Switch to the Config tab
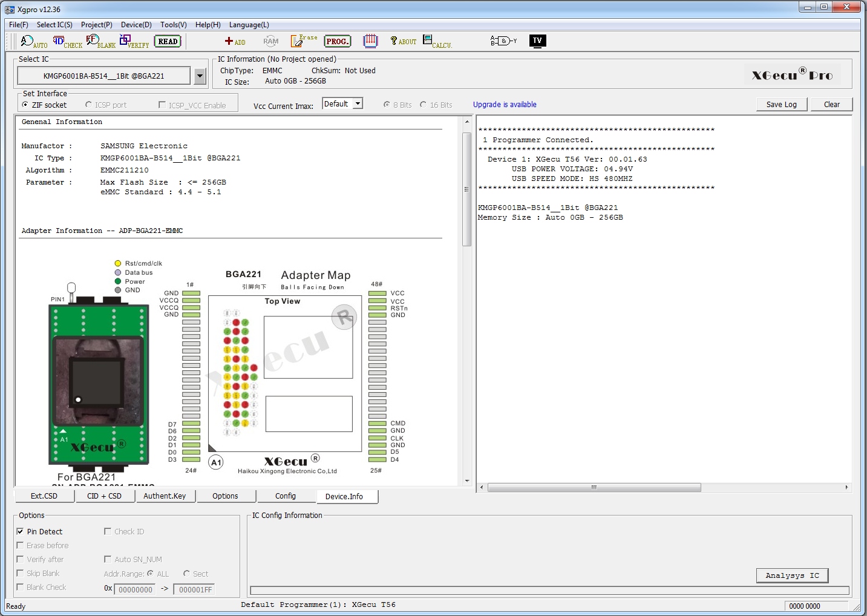867x616 pixels. point(286,496)
